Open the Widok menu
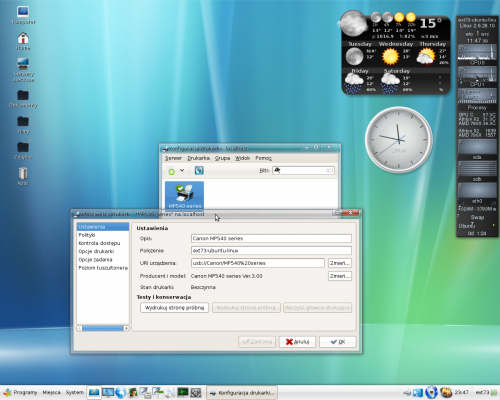Viewport: 500px width, 400px height. pyautogui.click(x=242, y=158)
